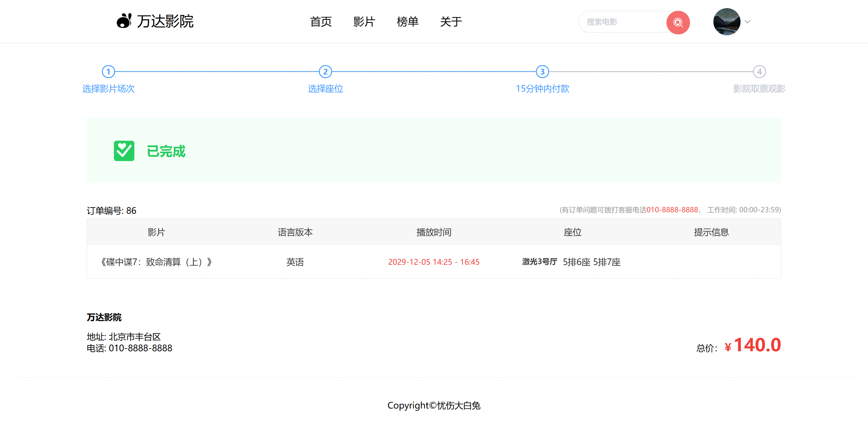Click step 4 circle icon
Viewport: 868px width, 442px height.
[x=759, y=71]
